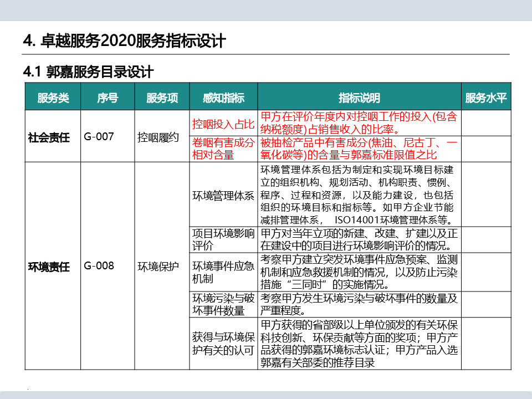532x399 pixels.
Task: Click the empty 服务水平 cell in the 环境管理体系 row
Action: 486,195
